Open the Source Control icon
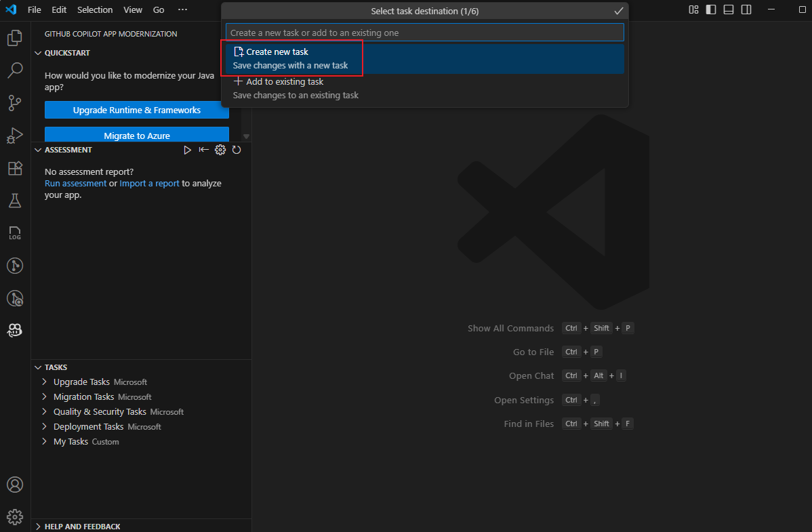 tap(15, 103)
